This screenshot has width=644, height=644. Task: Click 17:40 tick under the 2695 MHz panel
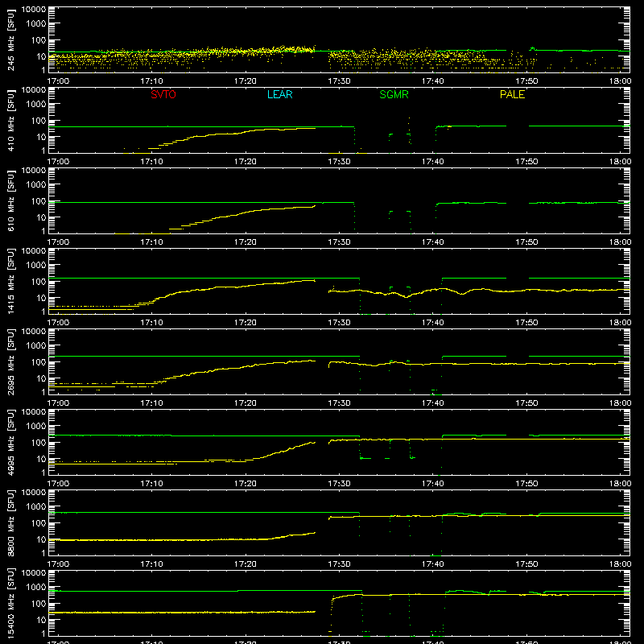tap(433, 403)
